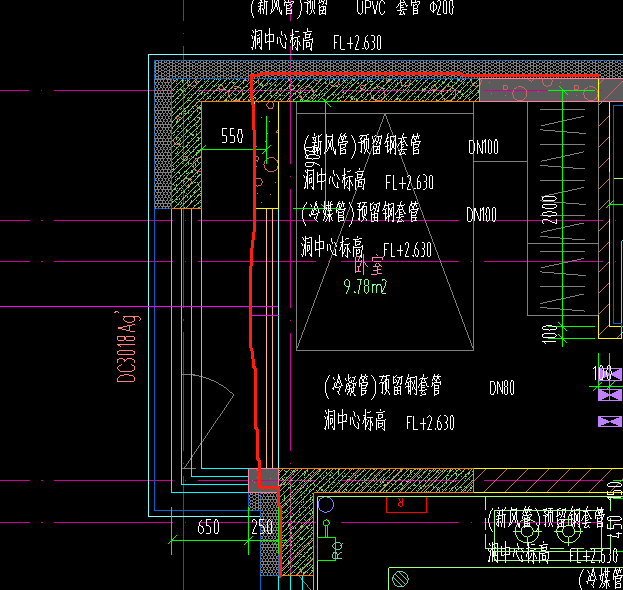
Task: Select the bed triangle outline in bedroom
Action: [385, 232]
